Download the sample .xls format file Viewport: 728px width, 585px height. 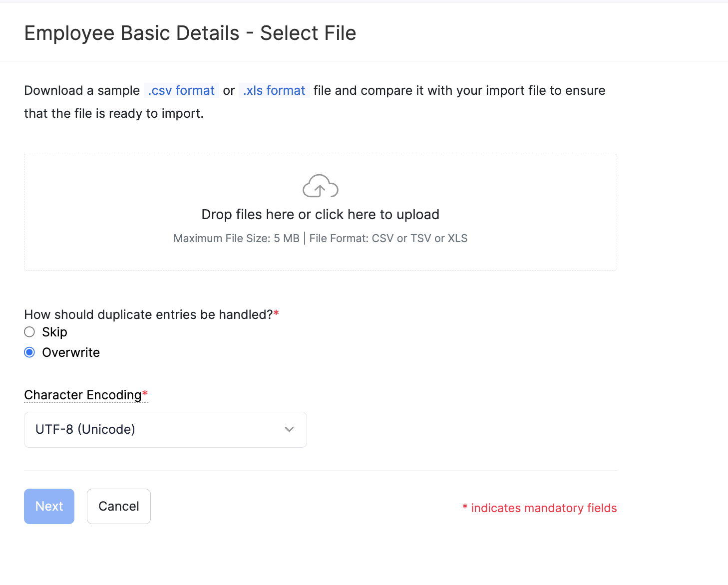pos(274,90)
